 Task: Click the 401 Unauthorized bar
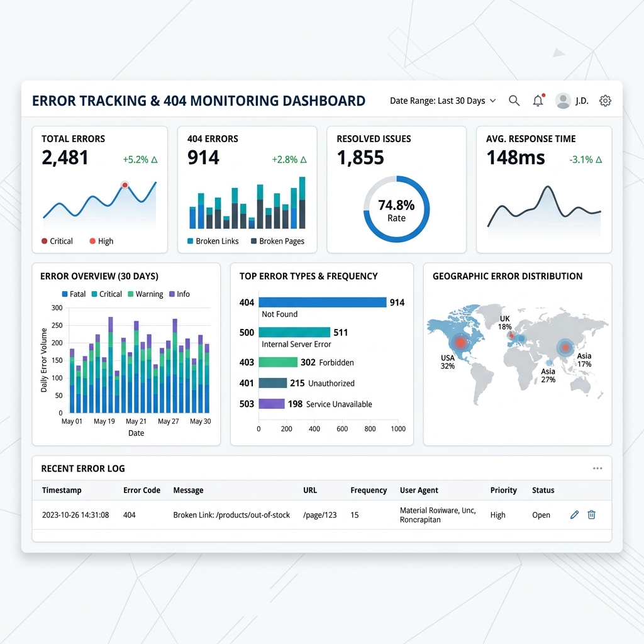273,383
